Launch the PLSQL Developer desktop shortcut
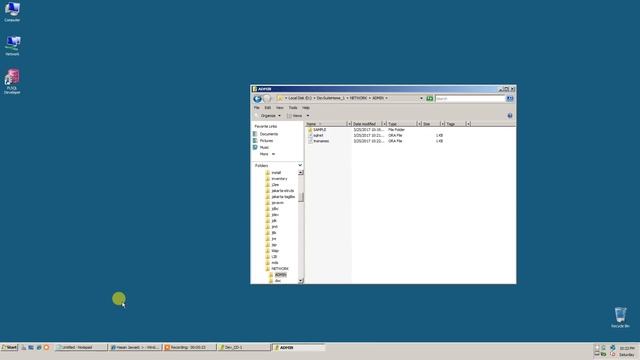 point(12,81)
